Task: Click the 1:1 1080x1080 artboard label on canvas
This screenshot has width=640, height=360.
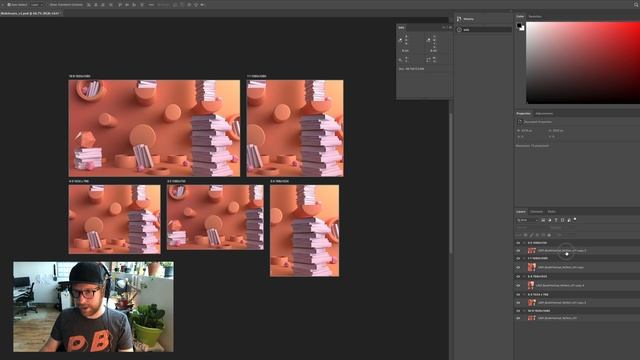Action: [257, 76]
